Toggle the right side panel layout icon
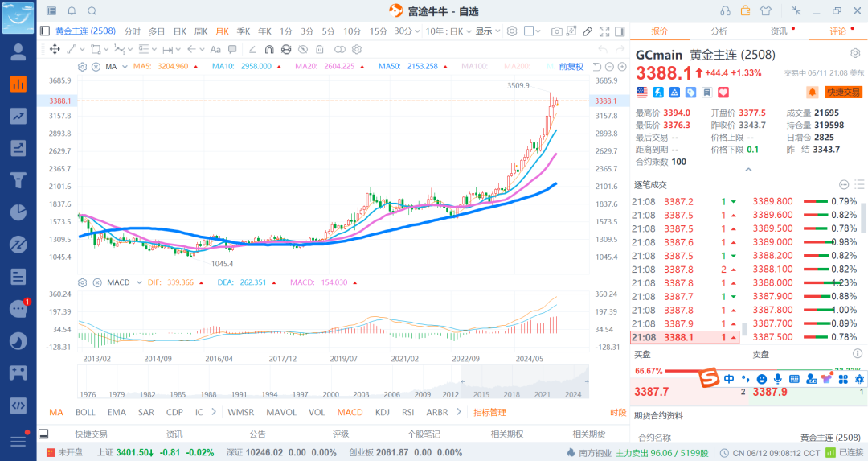Screen dimensions: 868x461 coord(620,31)
